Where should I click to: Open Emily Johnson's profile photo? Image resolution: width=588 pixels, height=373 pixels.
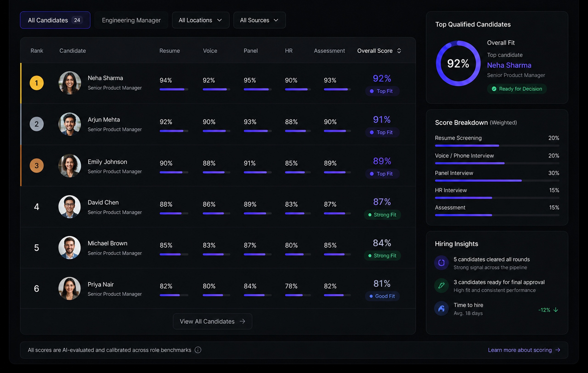click(70, 165)
